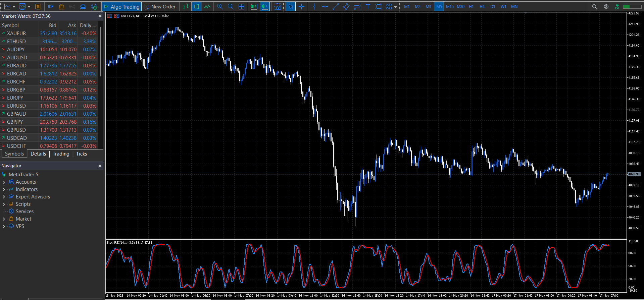
Task: Open the Symbols tab in Market Watch
Action: click(14, 154)
